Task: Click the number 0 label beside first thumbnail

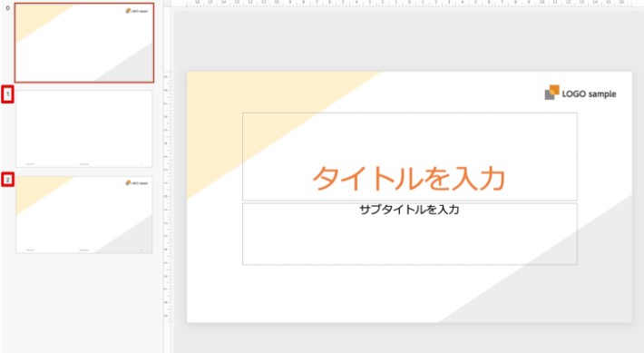Action: [8, 8]
